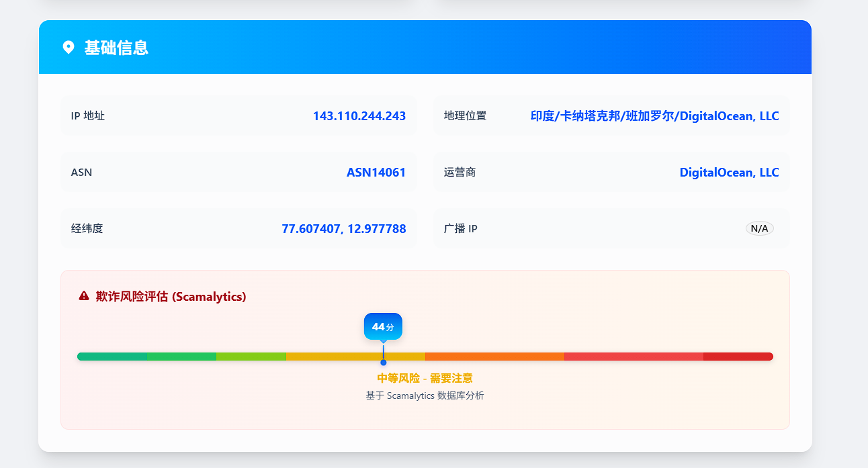This screenshot has height=468, width=868.
Task: Click the warning triangle icon next to risk assessment
Action: 82,297
